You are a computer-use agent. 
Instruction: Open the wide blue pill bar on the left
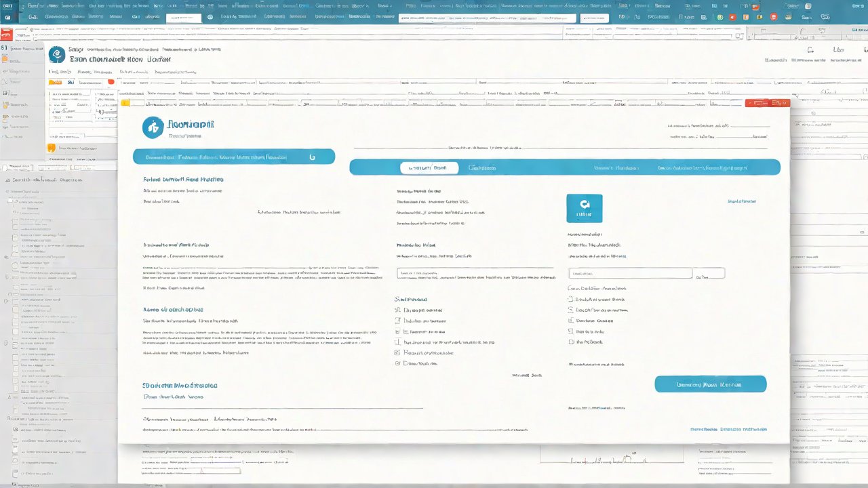click(234, 157)
